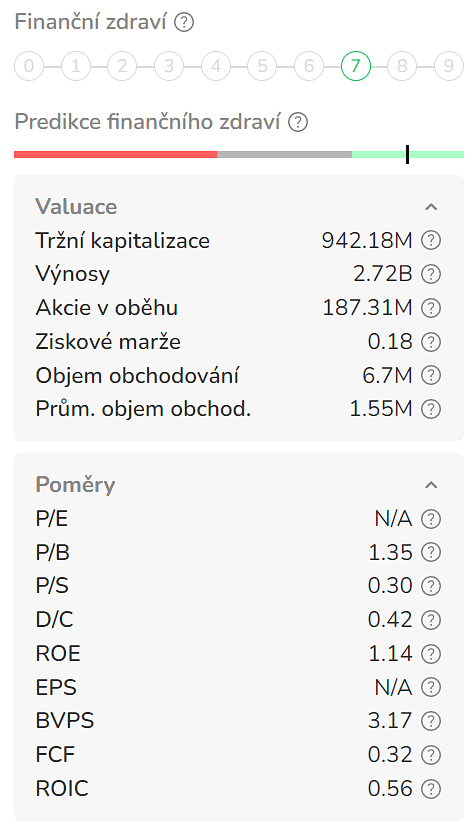
Task: Click help icon next to Finanční zdraví
Action: [x=184, y=23]
